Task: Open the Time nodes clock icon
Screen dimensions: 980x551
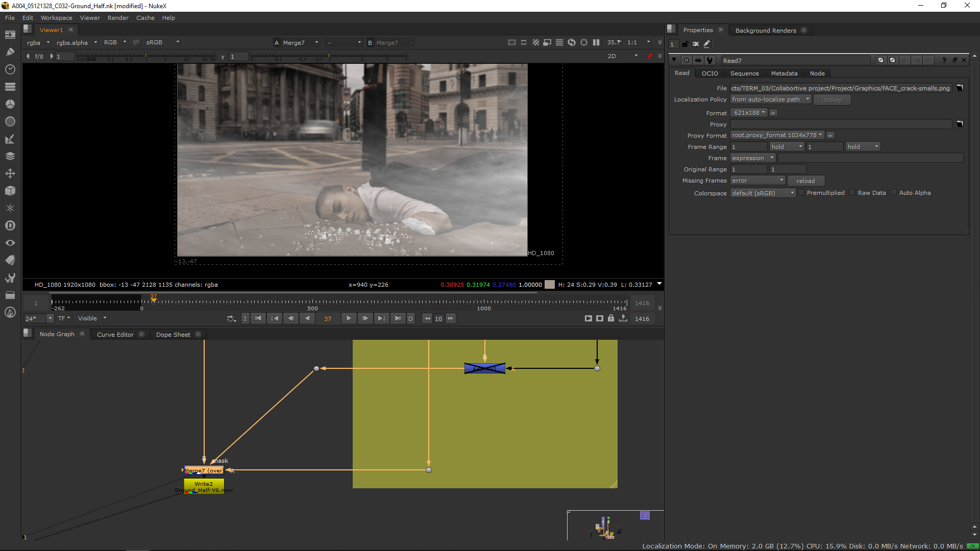Action: pos(10,69)
